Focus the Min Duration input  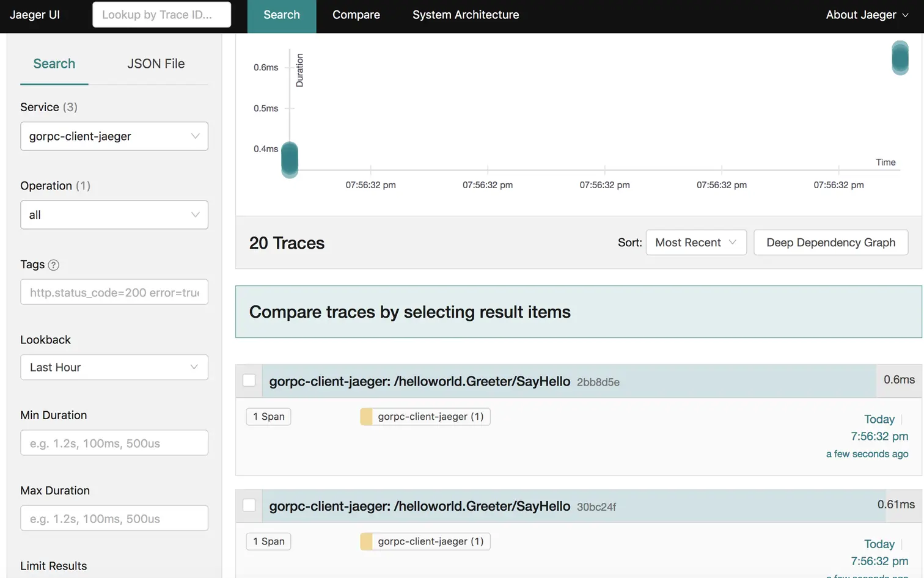114,443
